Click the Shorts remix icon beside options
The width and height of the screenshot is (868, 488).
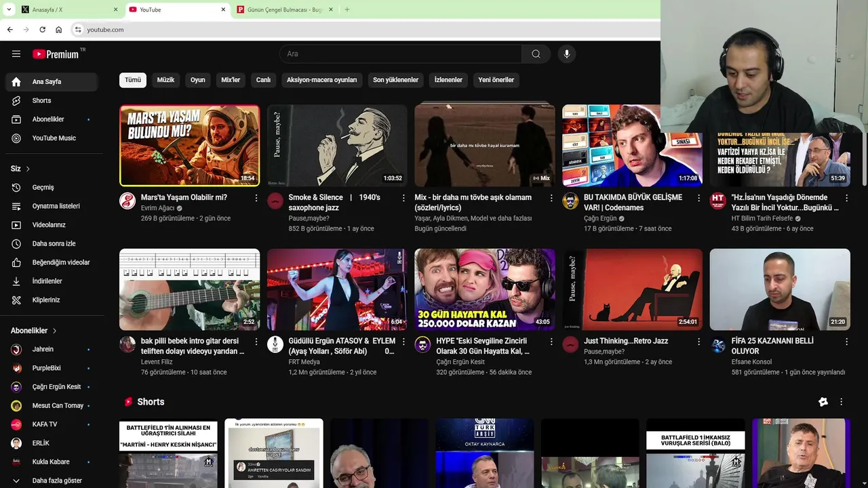pos(823,402)
